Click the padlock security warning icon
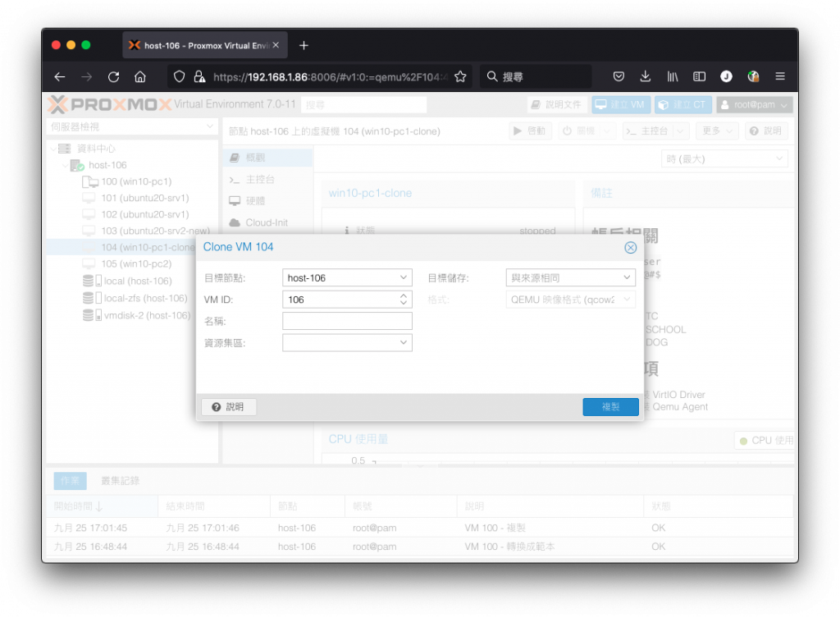The image size is (840, 618). point(199,76)
